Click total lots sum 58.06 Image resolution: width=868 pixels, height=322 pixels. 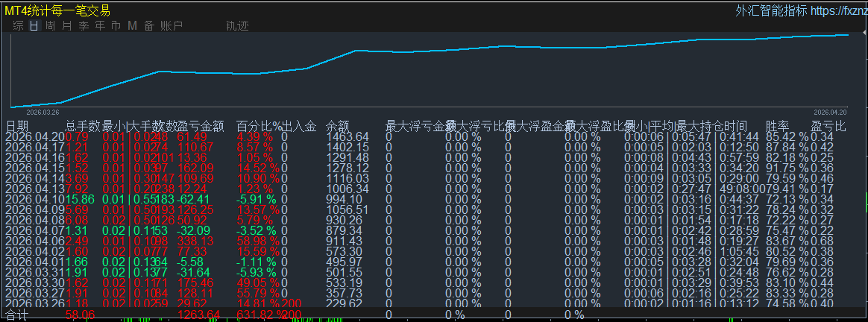pos(81,315)
